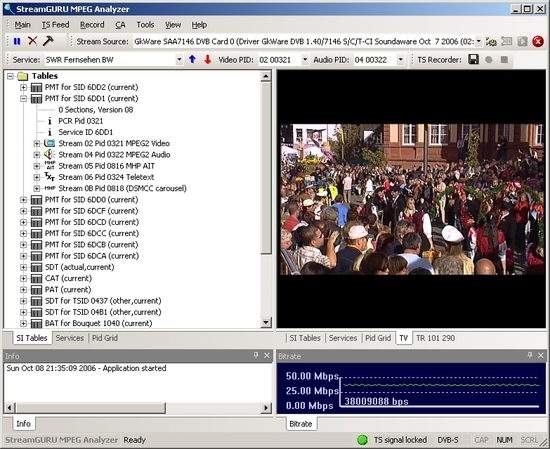Switch left pane to Services tab

coord(69,338)
